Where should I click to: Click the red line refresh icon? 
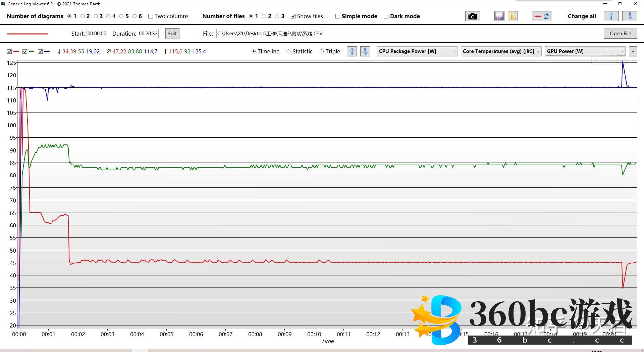coord(542,16)
